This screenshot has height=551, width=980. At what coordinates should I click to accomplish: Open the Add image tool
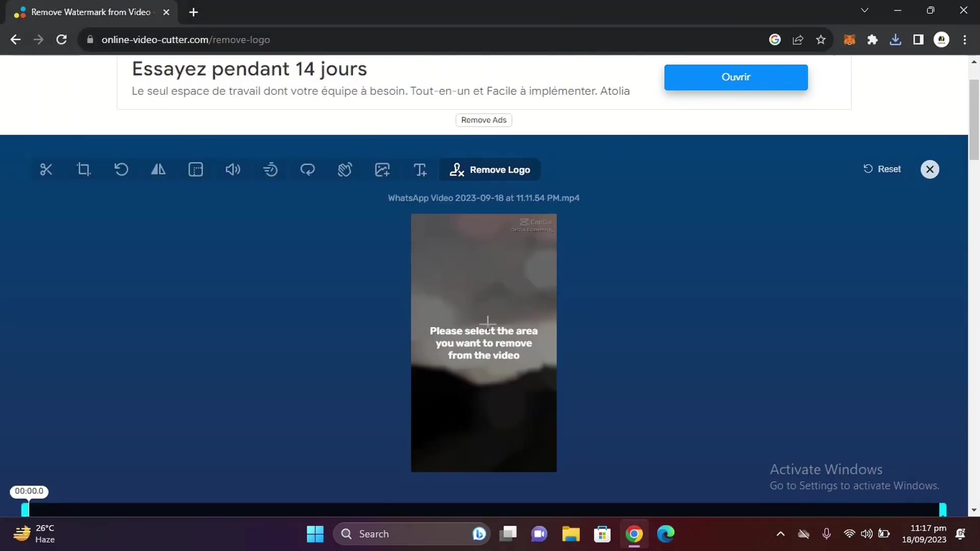tap(382, 169)
